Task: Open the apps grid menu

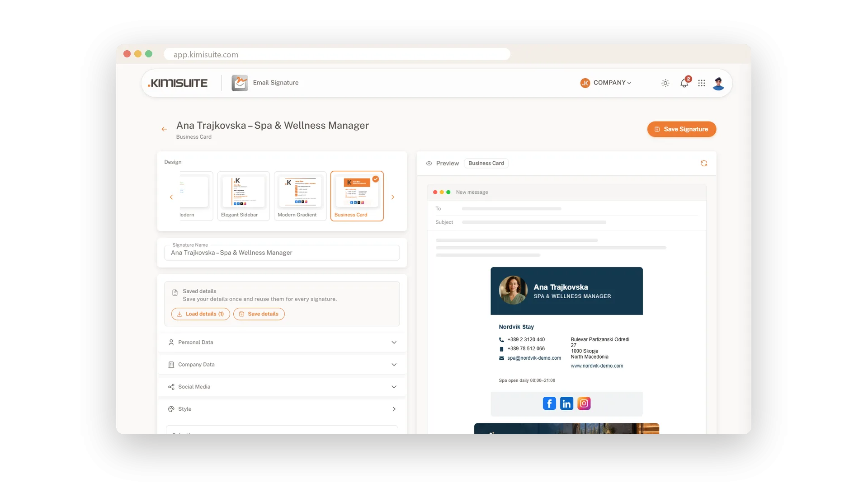Action: [701, 83]
